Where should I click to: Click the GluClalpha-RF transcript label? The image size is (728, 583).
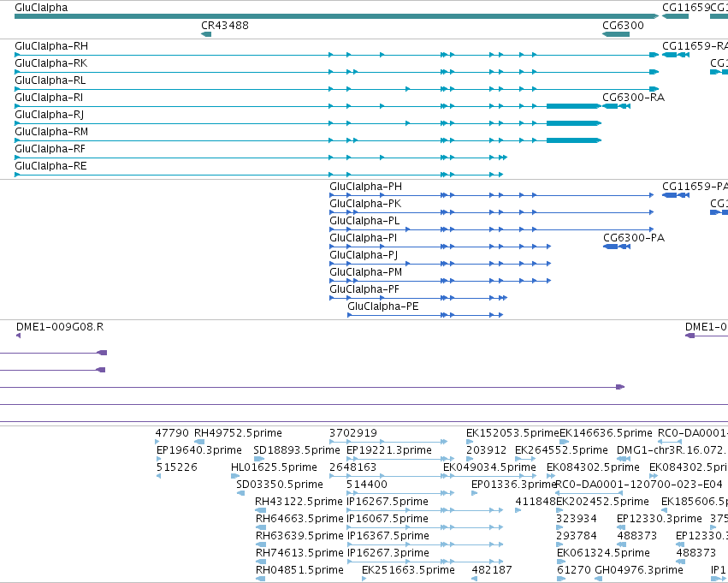50,149
